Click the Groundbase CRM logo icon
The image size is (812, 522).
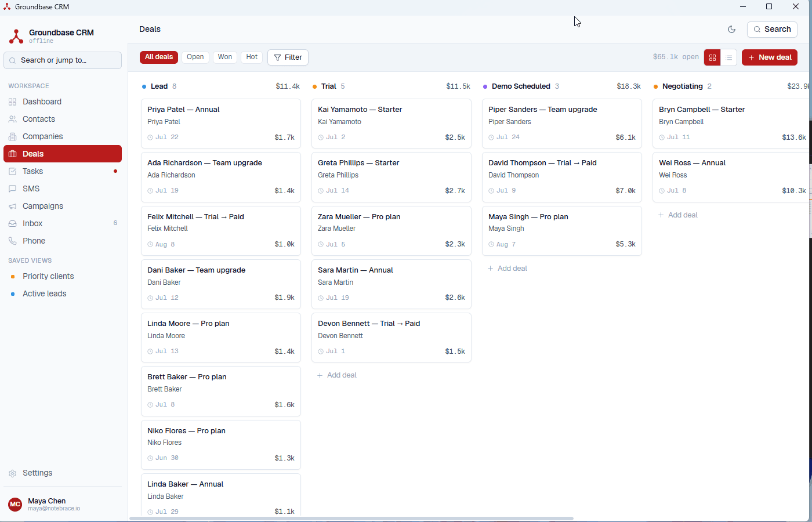16,36
